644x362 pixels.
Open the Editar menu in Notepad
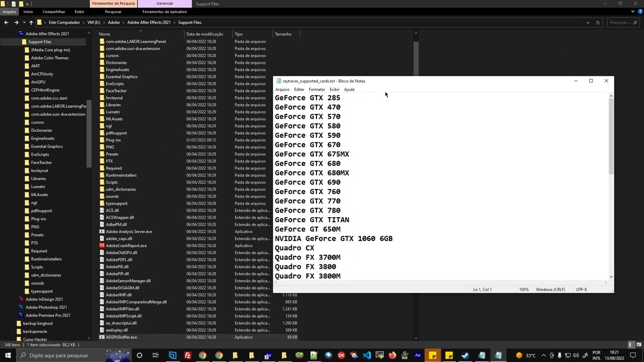tap(299, 89)
